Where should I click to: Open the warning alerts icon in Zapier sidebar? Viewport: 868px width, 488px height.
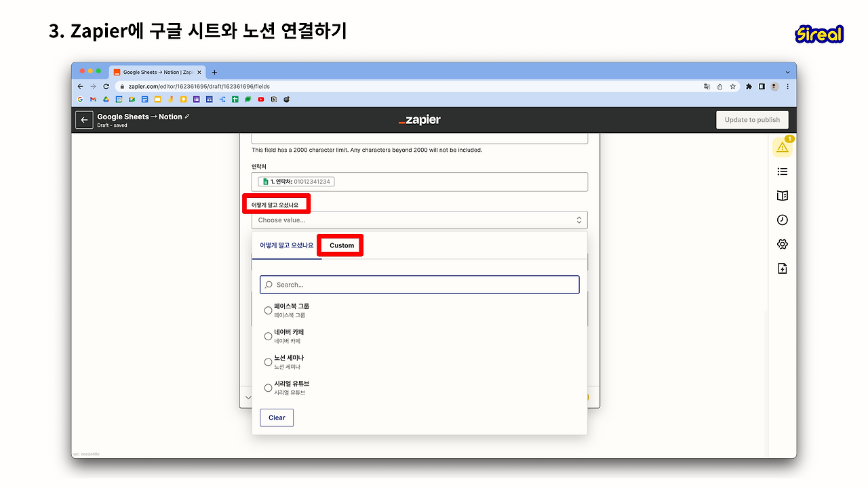click(783, 147)
